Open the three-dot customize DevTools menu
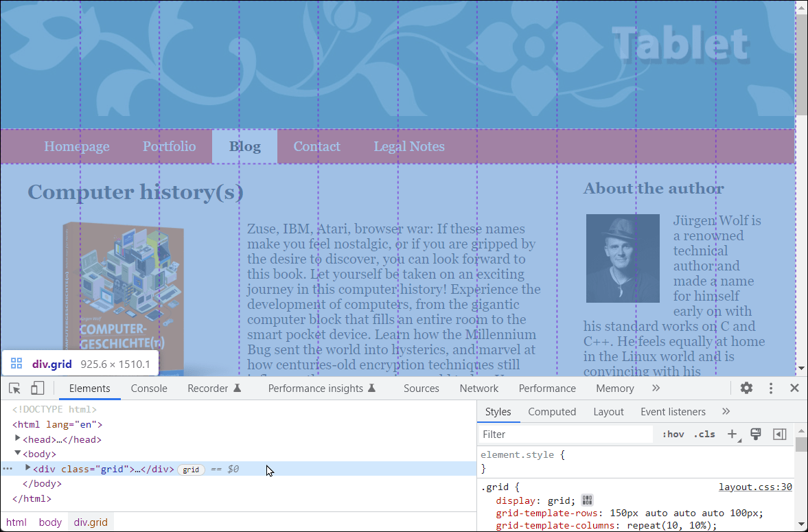The width and height of the screenshot is (808, 532). point(770,388)
